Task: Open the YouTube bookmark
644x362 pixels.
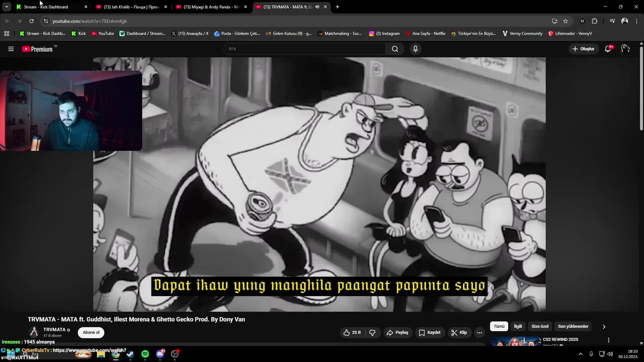Action: 103,34
